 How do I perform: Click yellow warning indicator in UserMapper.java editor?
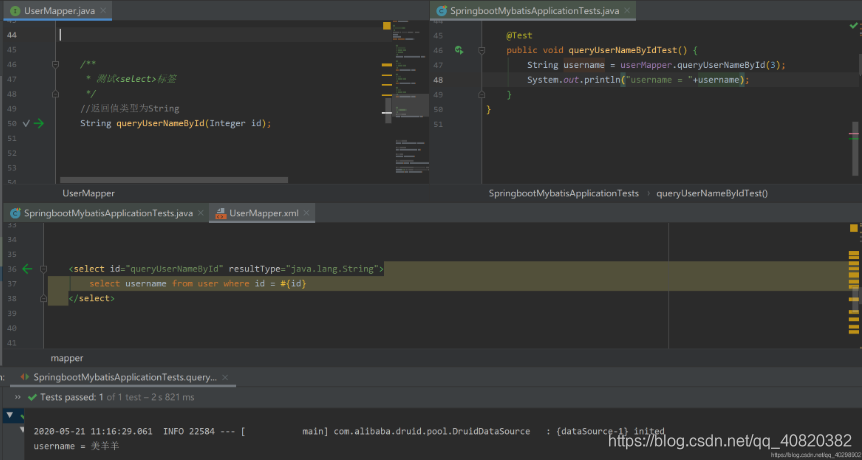(386, 26)
